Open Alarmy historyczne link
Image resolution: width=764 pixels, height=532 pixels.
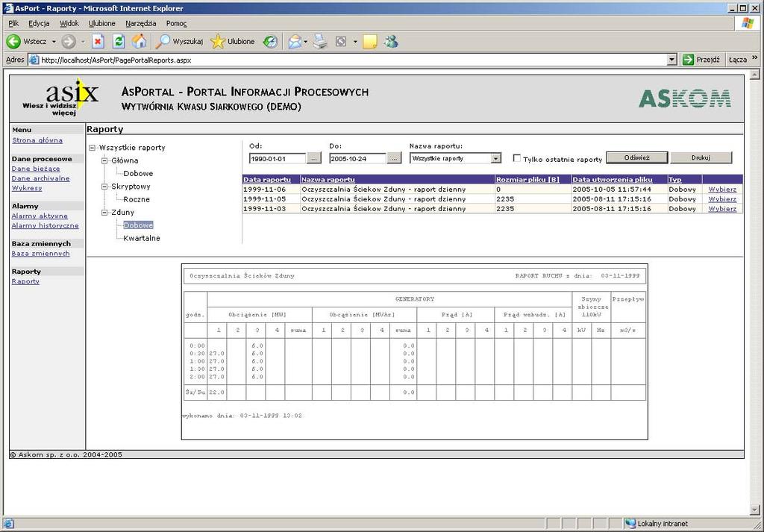pos(45,225)
